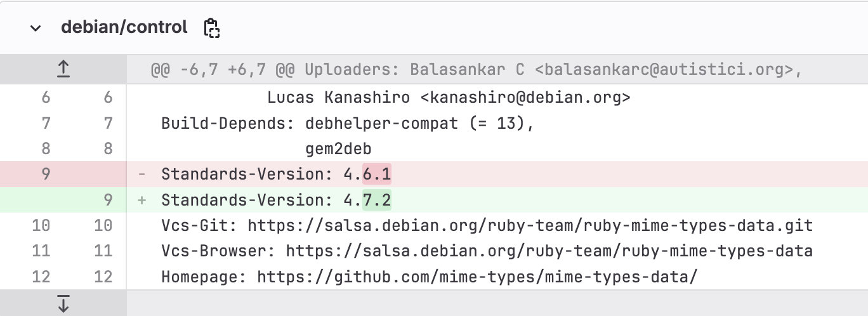868x316 pixels.
Task: Expand diff lines downward
Action: tap(63, 303)
